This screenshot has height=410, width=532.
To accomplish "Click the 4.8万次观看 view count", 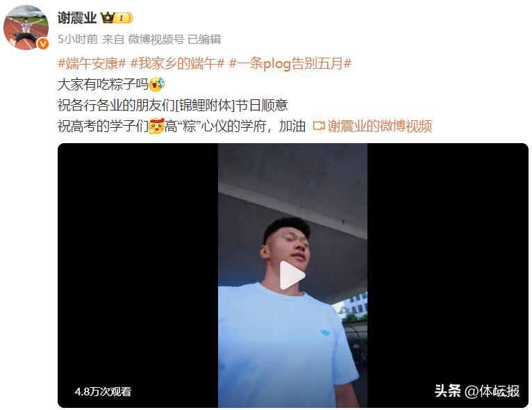I will click(x=103, y=392).
